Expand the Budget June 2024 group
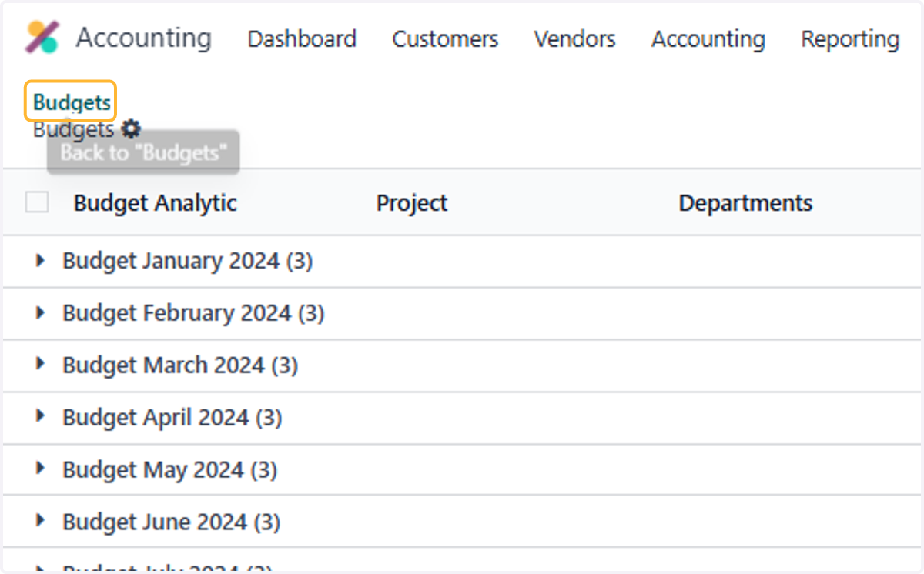The height and width of the screenshot is (574, 924). point(41,522)
